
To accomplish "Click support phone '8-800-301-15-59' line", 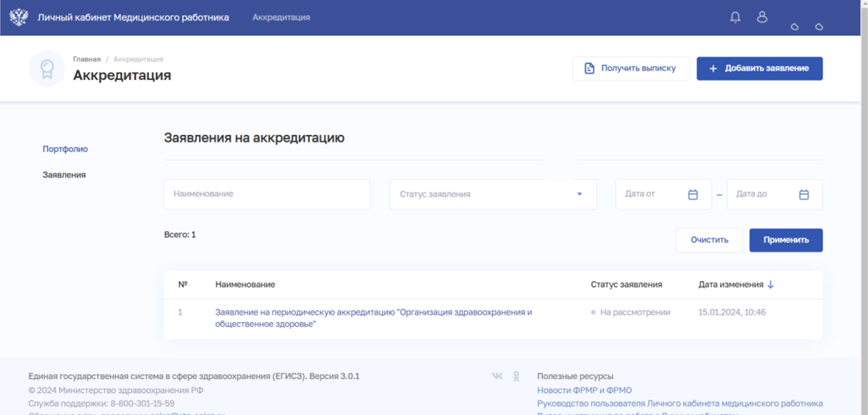I will pos(101,403).
